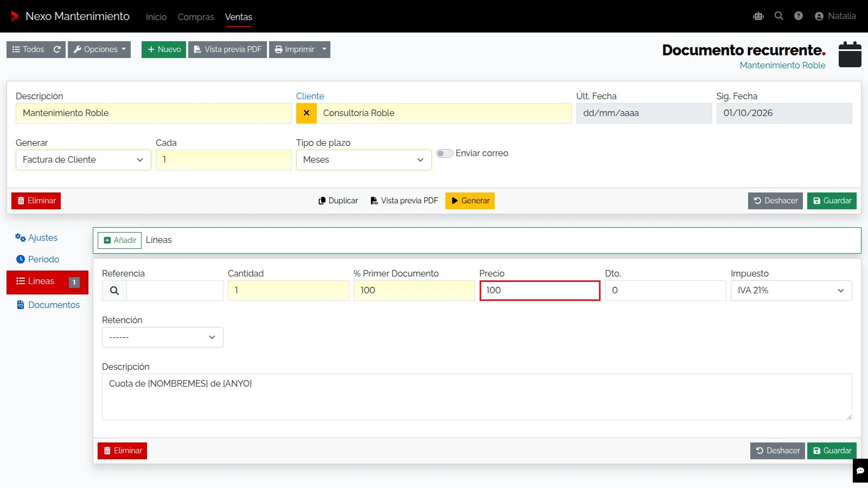Image resolution: width=868 pixels, height=488 pixels.
Task: Click the Referencia search magnifier icon
Action: click(114, 291)
